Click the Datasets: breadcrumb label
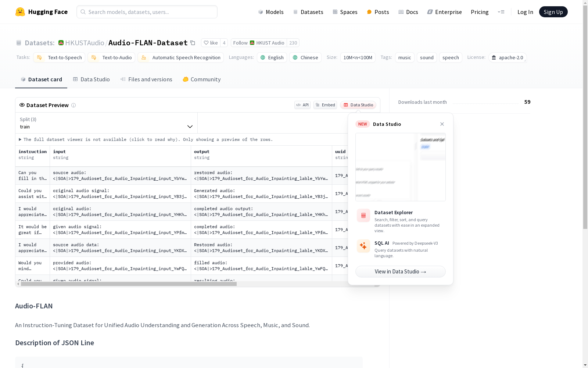Image resolution: width=588 pixels, height=368 pixels. pos(40,43)
